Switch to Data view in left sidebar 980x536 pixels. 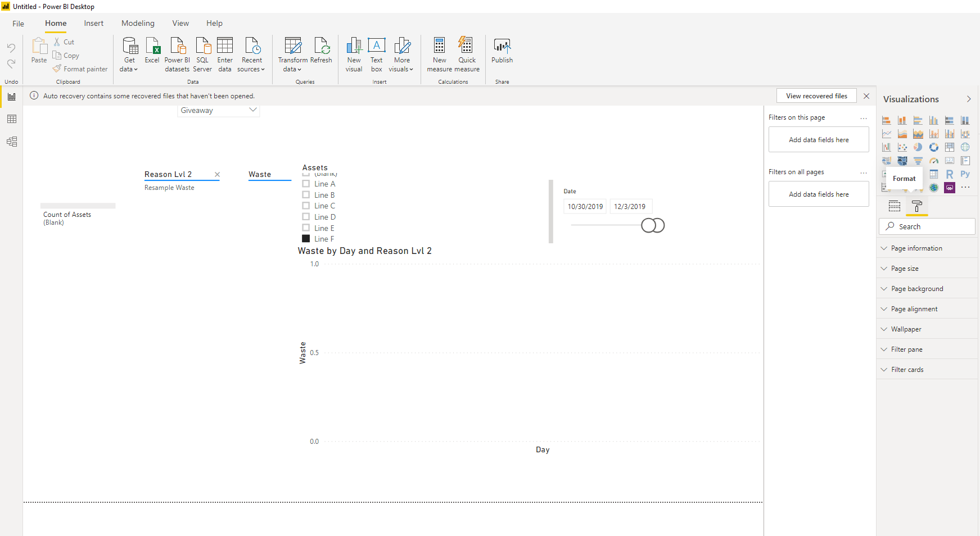click(12, 119)
